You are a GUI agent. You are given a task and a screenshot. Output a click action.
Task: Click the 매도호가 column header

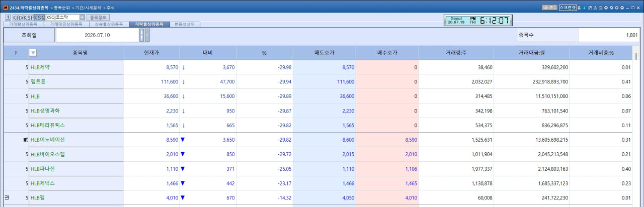tap(324, 53)
